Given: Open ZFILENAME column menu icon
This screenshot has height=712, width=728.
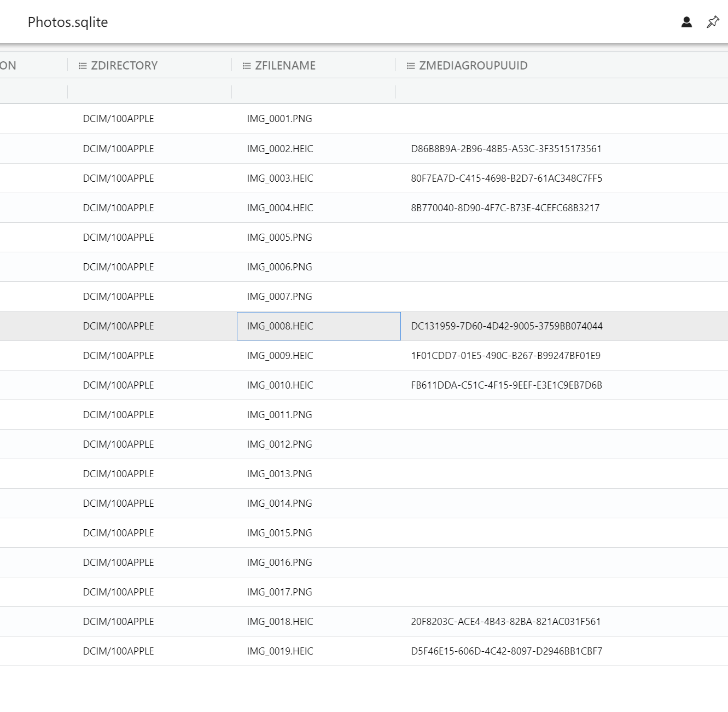Looking at the screenshot, I should pyautogui.click(x=247, y=66).
